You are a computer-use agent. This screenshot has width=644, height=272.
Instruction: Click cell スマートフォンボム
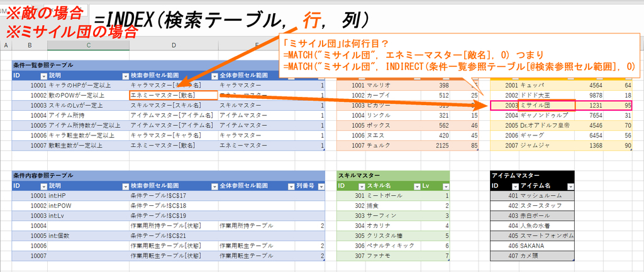tap(547, 236)
